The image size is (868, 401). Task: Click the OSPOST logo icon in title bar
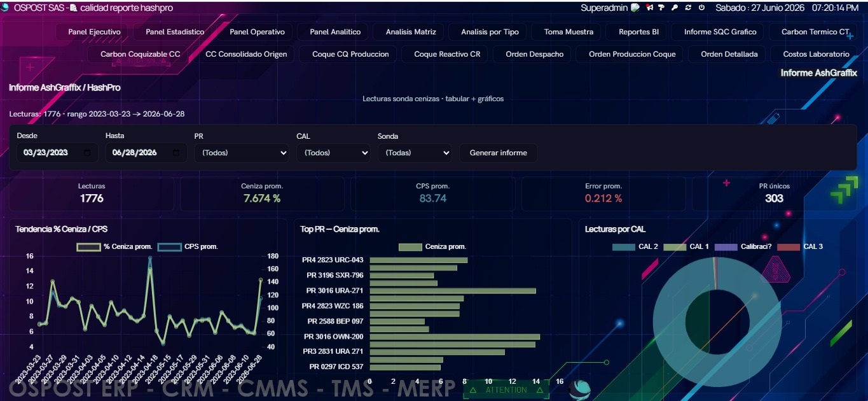coord(5,8)
